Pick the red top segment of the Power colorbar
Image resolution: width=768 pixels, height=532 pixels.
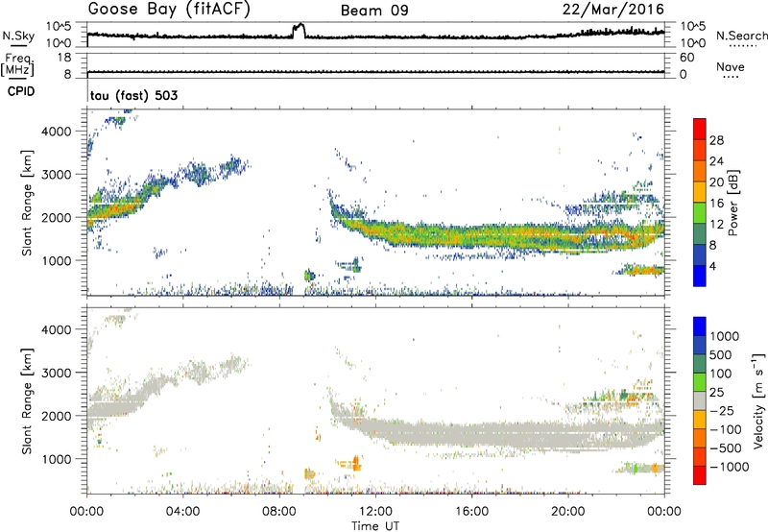click(x=700, y=130)
